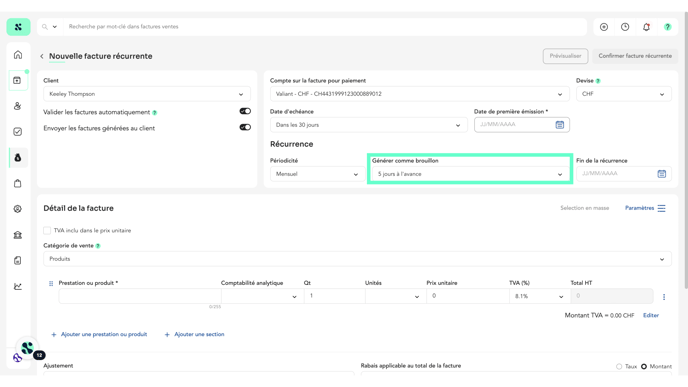688x387 pixels.
Task: Open the three-dot menu on product row
Action: (x=664, y=297)
